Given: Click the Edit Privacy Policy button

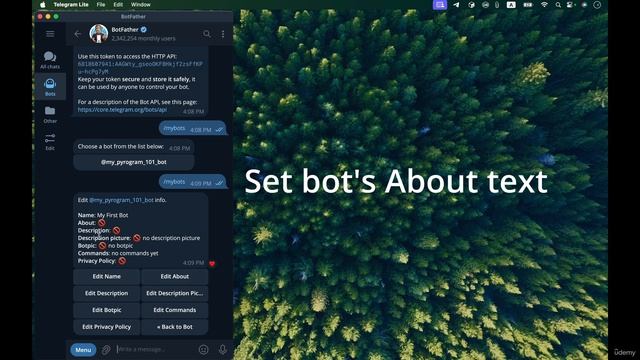Looking at the screenshot, I should coord(107,327).
